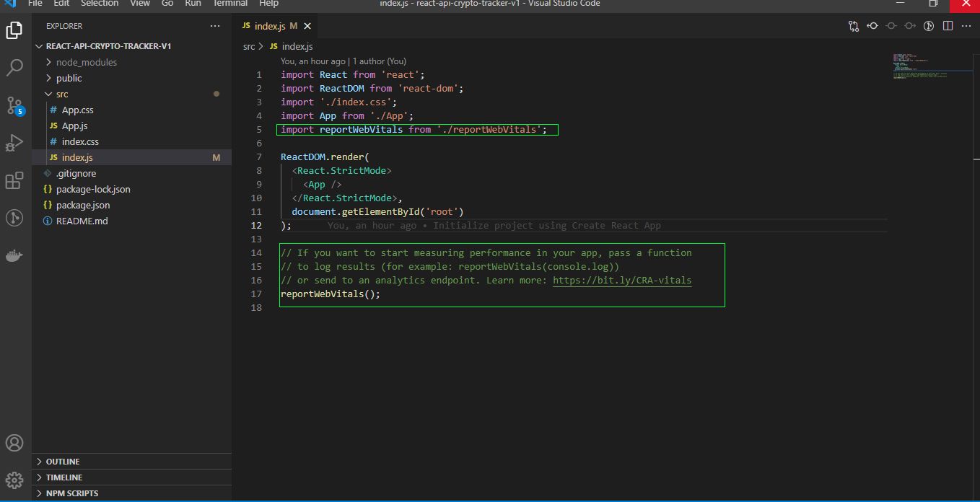Open the Terminal menu
Image resolution: width=980 pixels, height=502 pixels.
230,4
